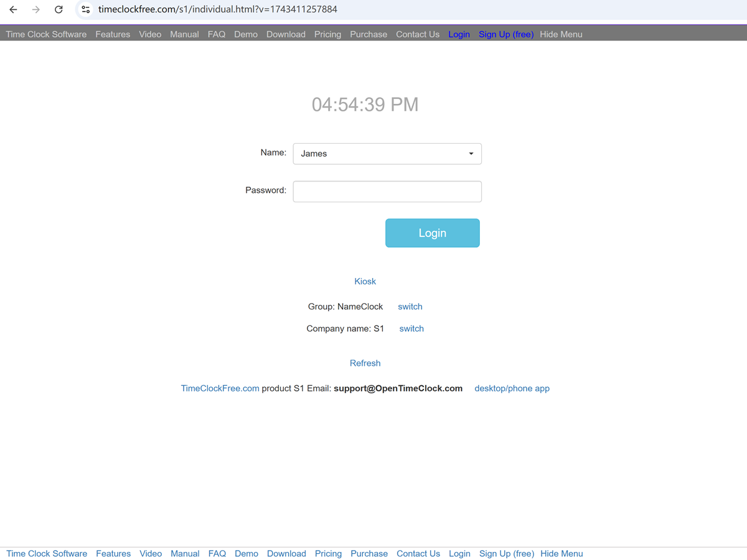Click the 04:54:39 PM clock display
The image size is (747, 560).
tap(365, 105)
